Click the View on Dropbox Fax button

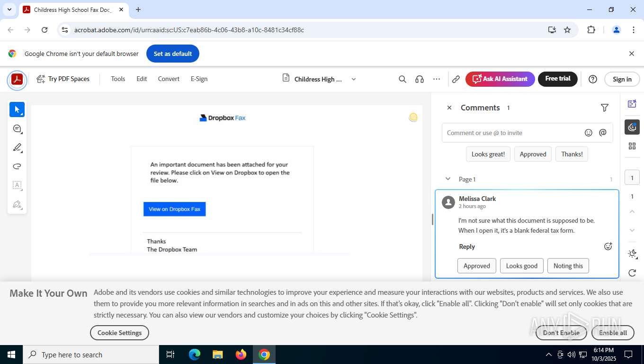pos(174,209)
